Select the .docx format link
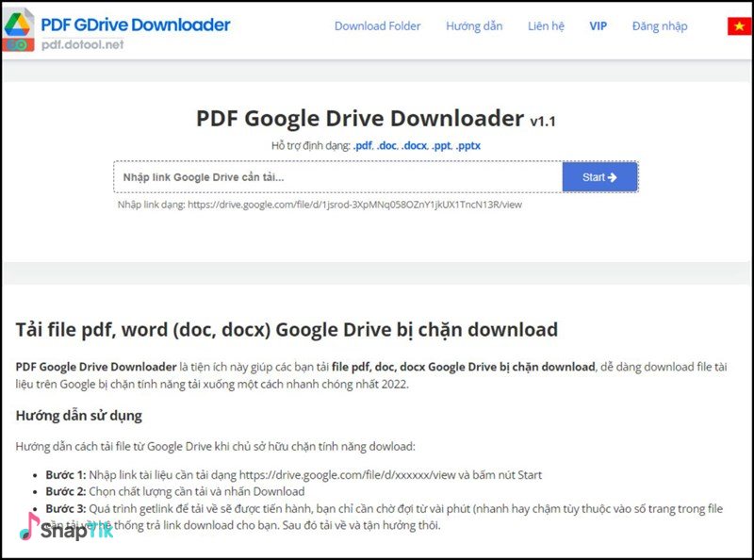Screen dimensions: 754x560 click(x=415, y=146)
